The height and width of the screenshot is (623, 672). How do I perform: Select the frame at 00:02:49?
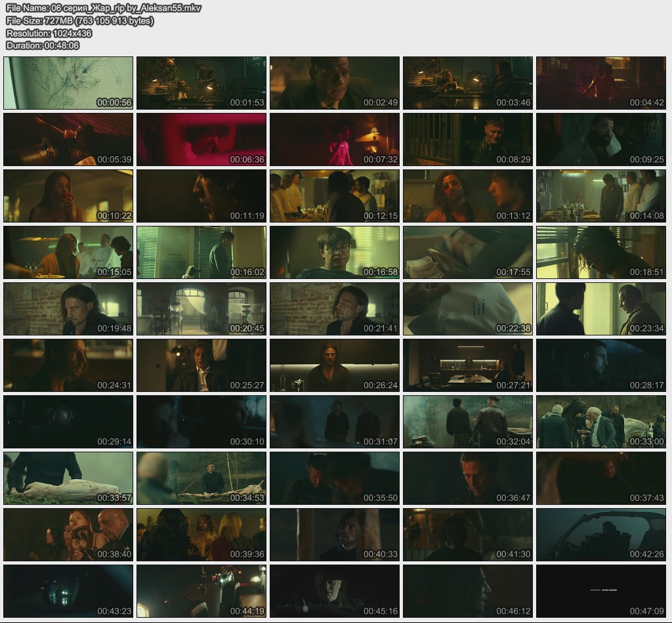pyautogui.click(x=335, y=83)
